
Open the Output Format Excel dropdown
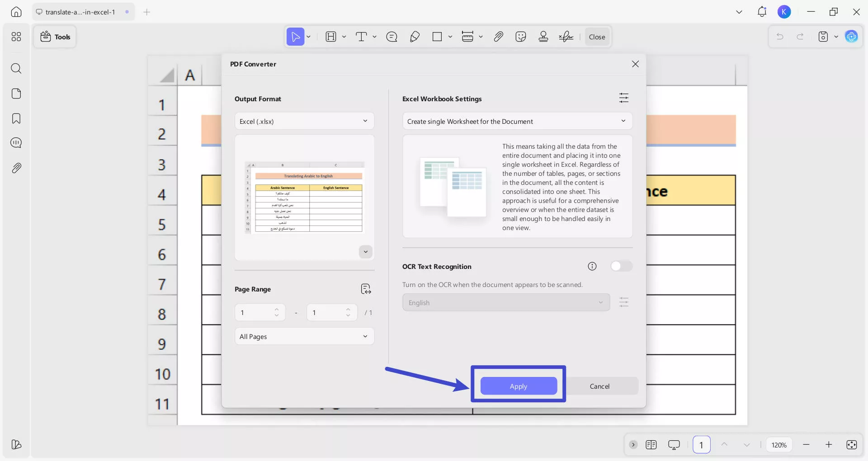click(304, 121)
